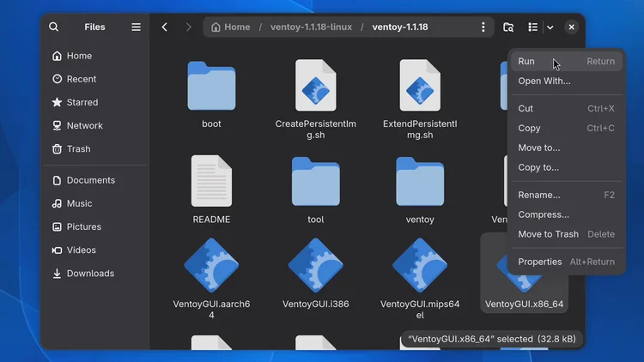Switch to list view icon
The height and width of the screenshot is (362, 644).
[532, 27]
